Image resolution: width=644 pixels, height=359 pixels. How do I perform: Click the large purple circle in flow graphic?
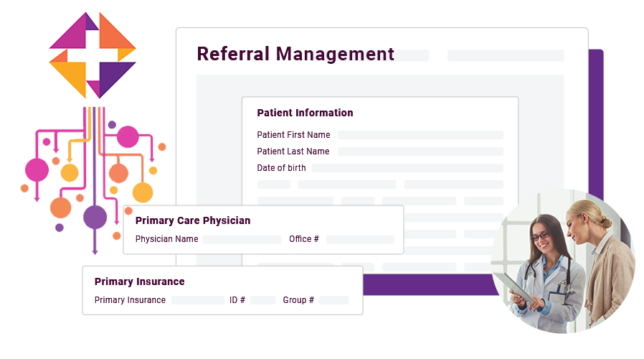[95, 217]
